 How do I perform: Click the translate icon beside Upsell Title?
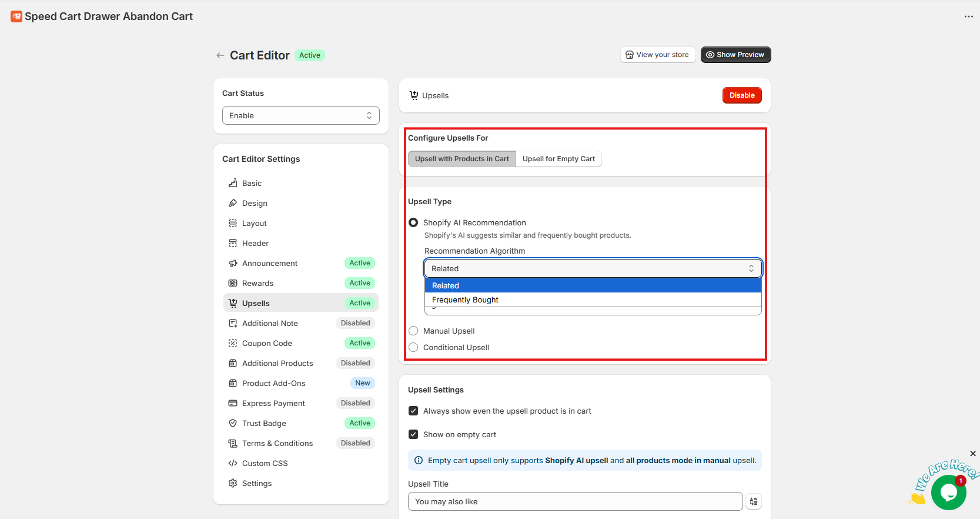[753, 501]
